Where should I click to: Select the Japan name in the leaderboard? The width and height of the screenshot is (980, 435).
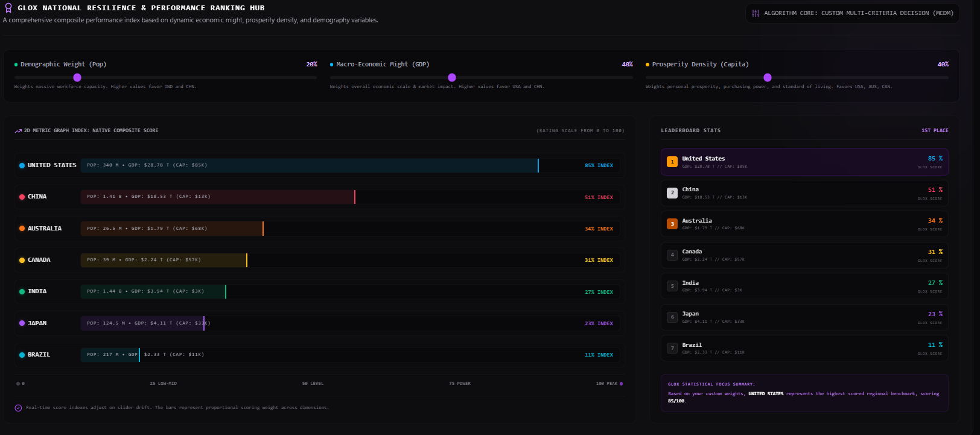[690, 314]
